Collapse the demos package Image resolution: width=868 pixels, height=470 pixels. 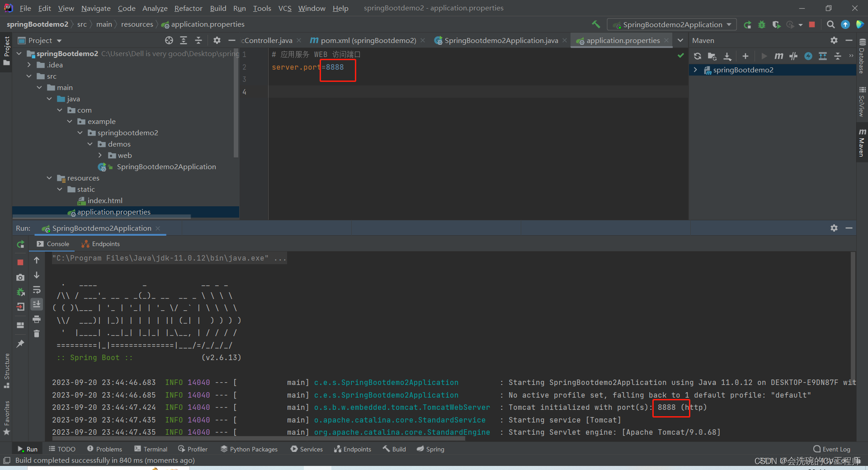click(90, 144)
